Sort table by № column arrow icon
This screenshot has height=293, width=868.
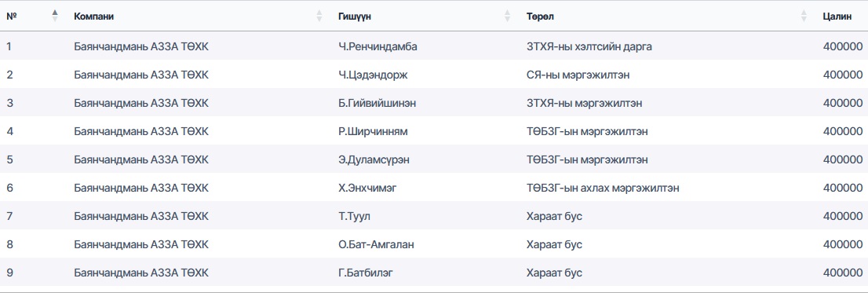pyautogui.click(x=55, y=16)
